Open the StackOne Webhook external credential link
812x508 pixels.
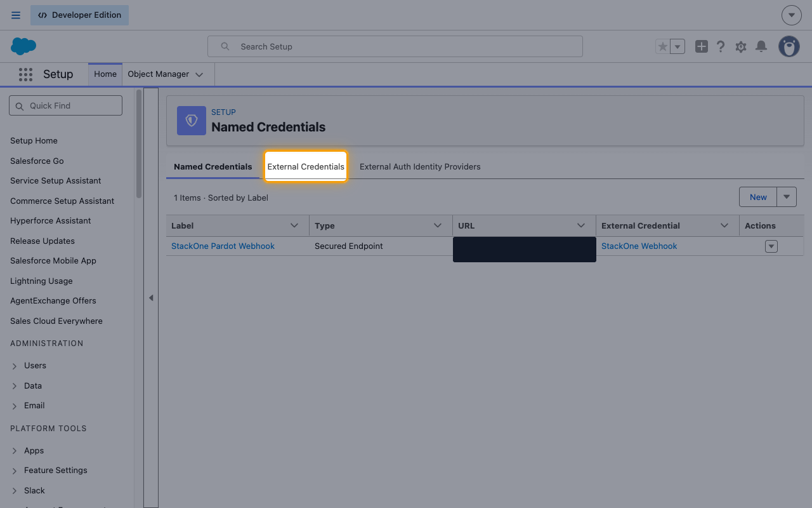(639, 246)
